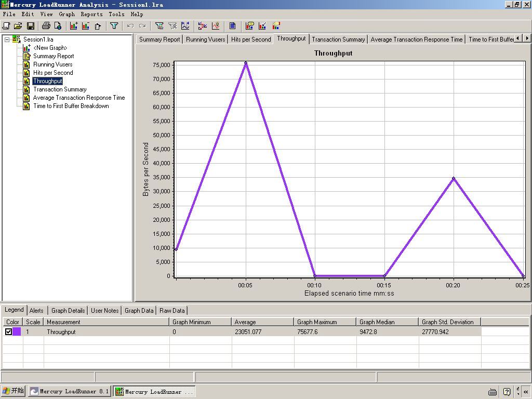Open the Raw Data tab
532x399 pixels.
click(172, 311)
